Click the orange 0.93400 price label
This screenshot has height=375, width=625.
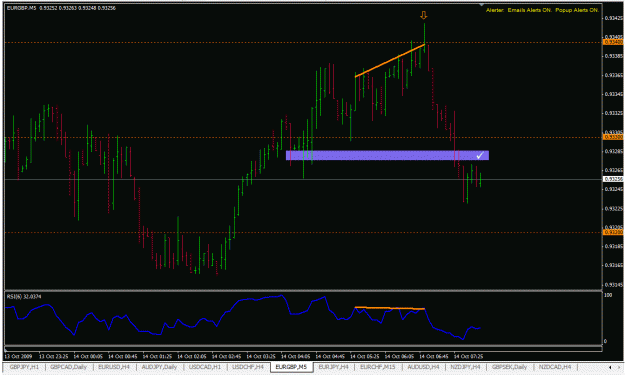point(613,42)
